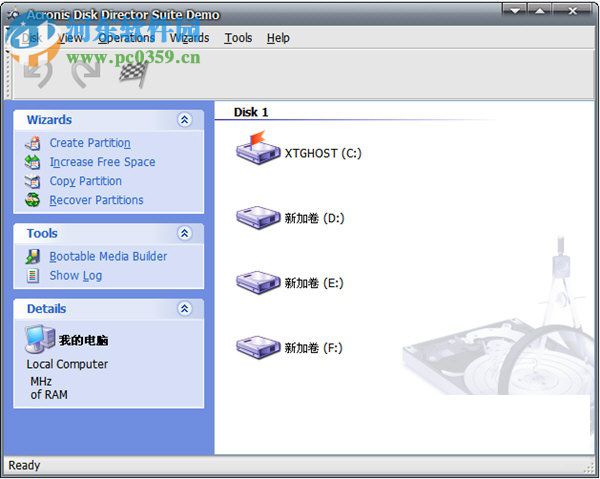Image resolution: width=600 pixels, height=479 pixels.
Task: Close the Acronis Disk Director window
Action: pos(573,10)
